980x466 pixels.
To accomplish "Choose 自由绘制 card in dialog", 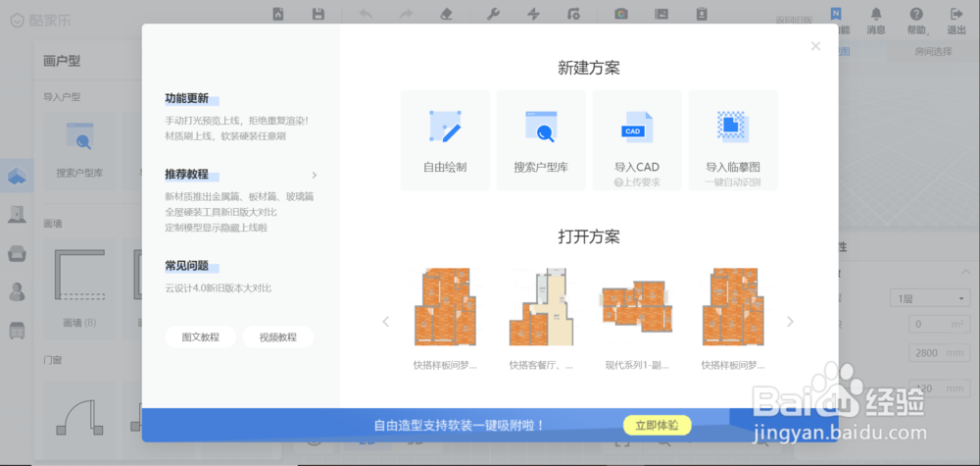I will 445,140.
